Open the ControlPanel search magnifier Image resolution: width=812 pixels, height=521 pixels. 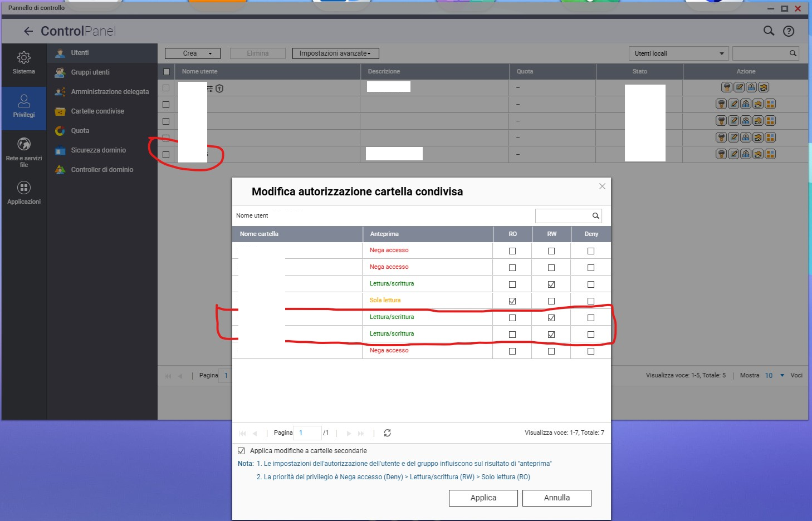point(769,31)
